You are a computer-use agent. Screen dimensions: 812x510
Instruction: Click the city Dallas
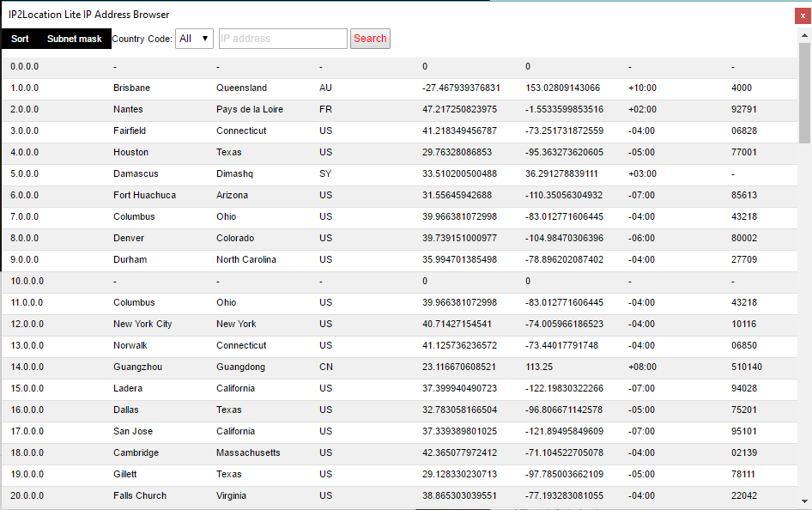126,410
